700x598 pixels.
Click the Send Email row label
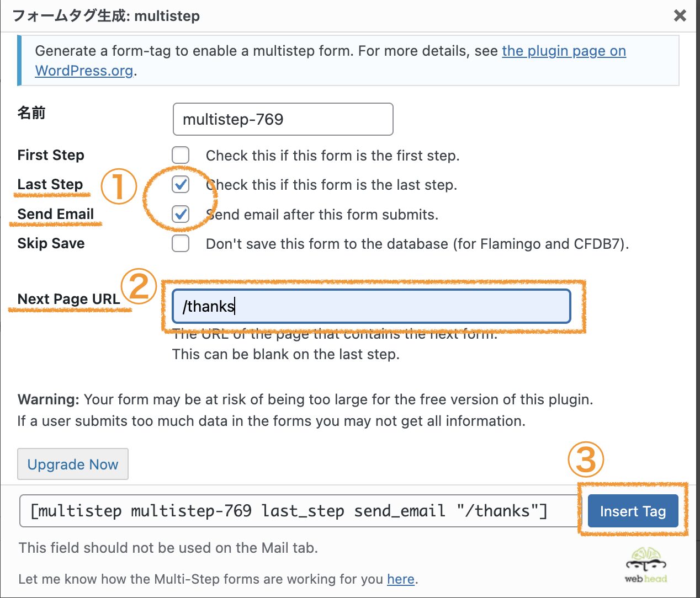tap(55, 214)
